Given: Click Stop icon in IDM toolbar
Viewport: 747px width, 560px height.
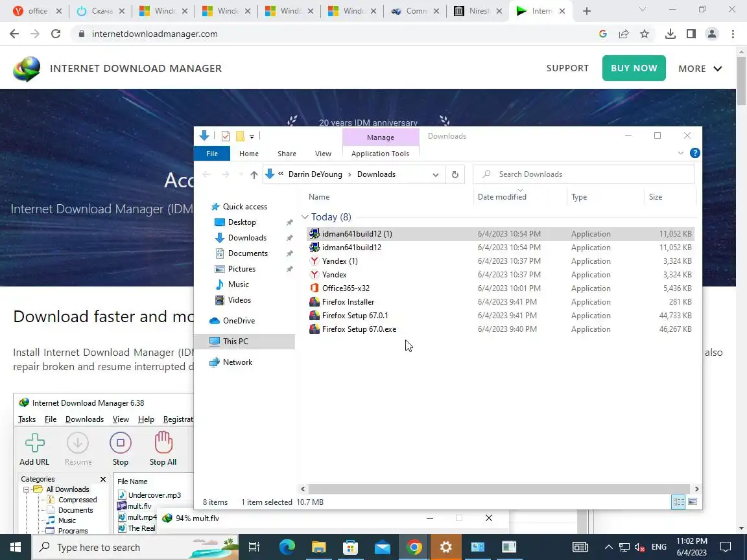Looking at the screenshot, I should 121,449.
